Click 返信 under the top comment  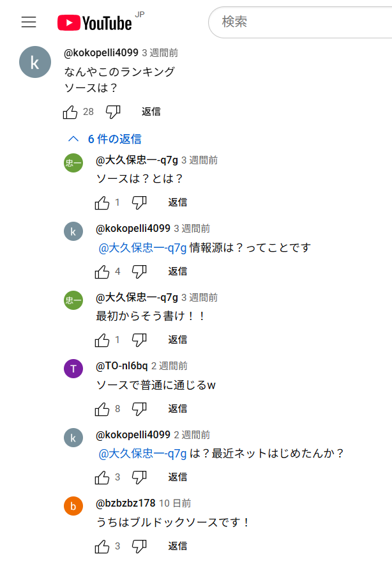[x=151, y=112]
